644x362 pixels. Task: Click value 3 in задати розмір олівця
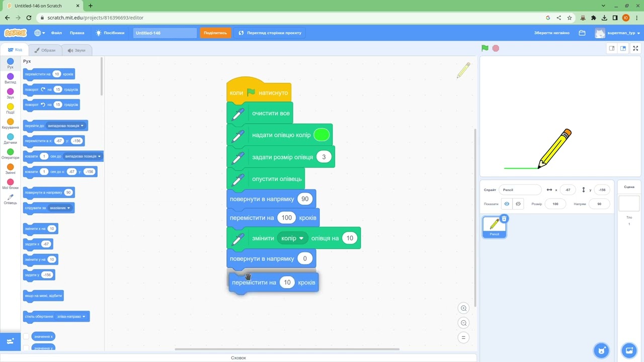tap(324, 157)
